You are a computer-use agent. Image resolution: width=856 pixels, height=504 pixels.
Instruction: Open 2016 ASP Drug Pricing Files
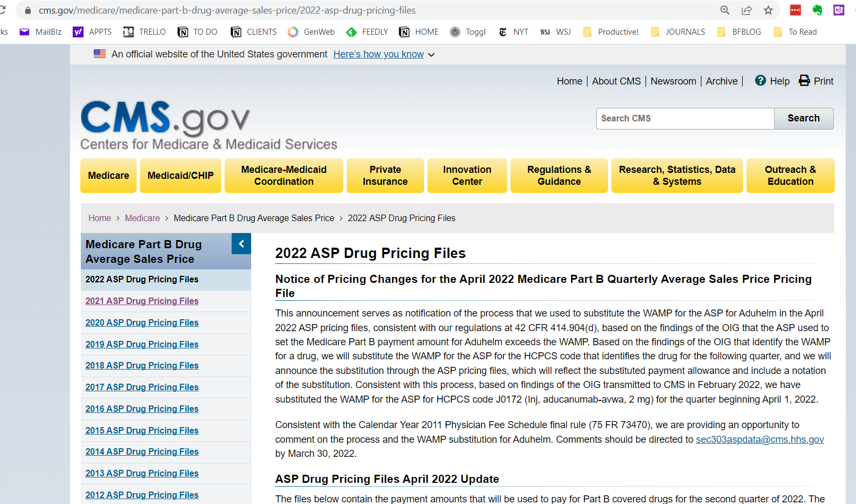(x=142, y=409)
